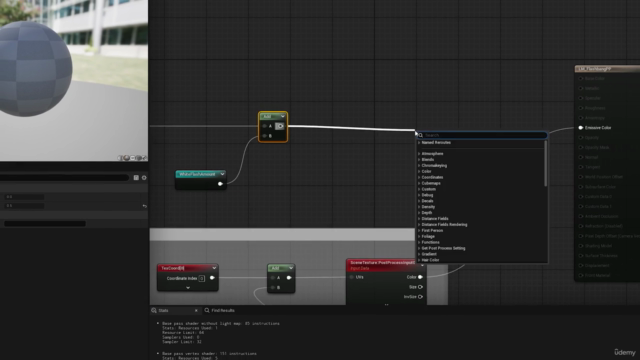Choose Get Post Process Setting entry
This screenshot has height=360, width=640.
pyautogui.click(x=443, y=248)
